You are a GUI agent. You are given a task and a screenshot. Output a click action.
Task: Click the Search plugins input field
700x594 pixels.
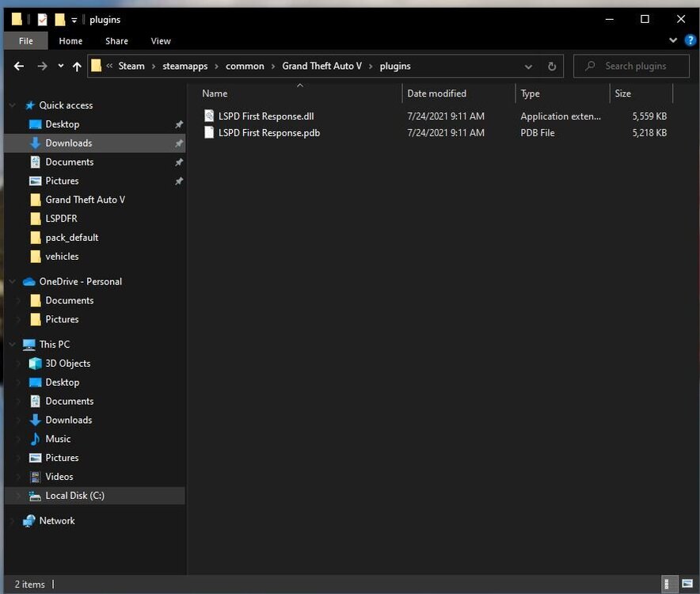(x=636, y=67)
